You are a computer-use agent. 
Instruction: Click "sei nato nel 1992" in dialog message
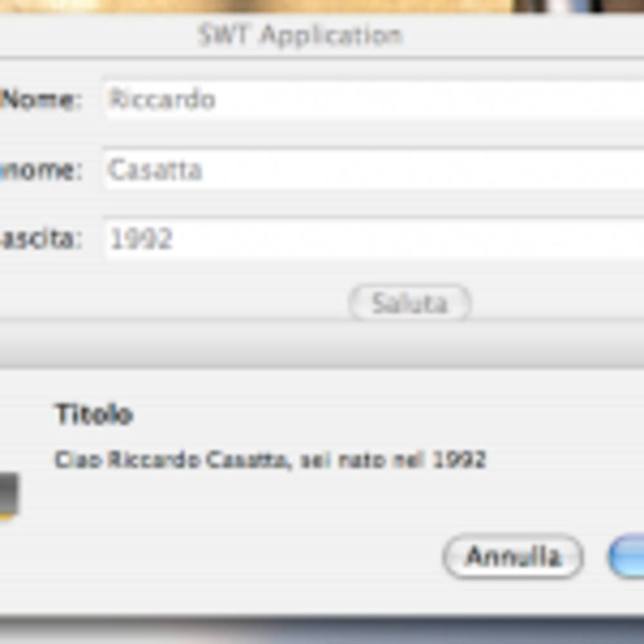[393, 460]
